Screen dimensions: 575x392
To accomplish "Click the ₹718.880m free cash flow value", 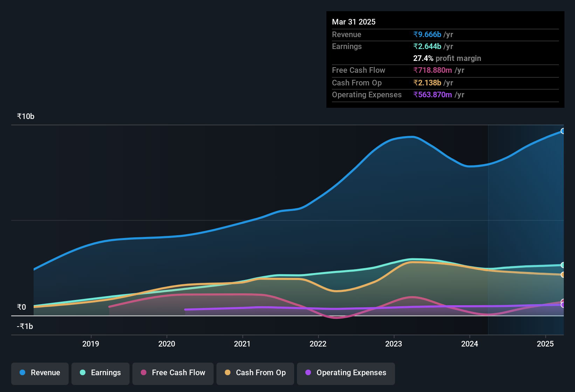I will (x=432, y=70).
